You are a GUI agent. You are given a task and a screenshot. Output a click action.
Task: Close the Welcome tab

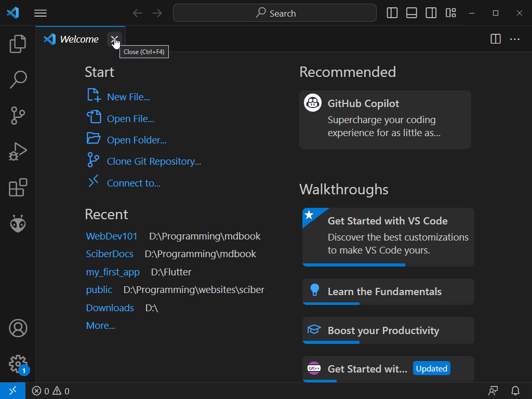(114, 39)
